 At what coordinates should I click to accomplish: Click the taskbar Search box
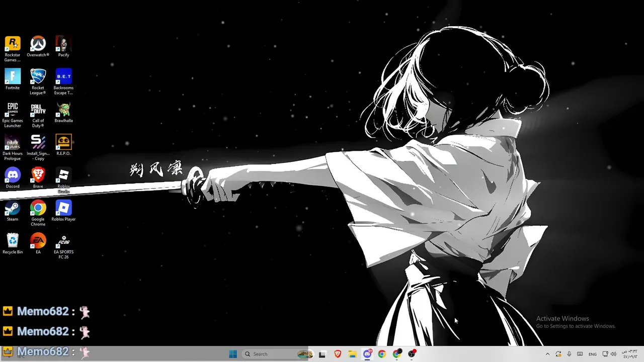[x=277, y=354]
